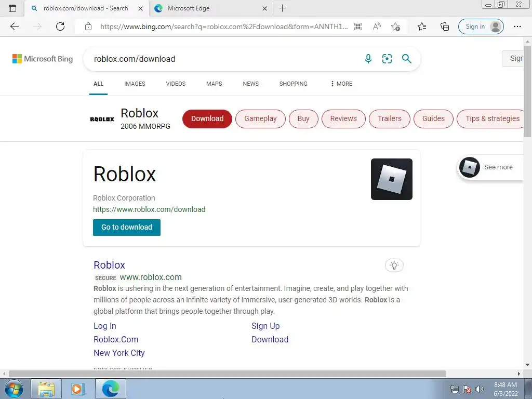Open Windows Media Player taskbar icon

point(78,389)
